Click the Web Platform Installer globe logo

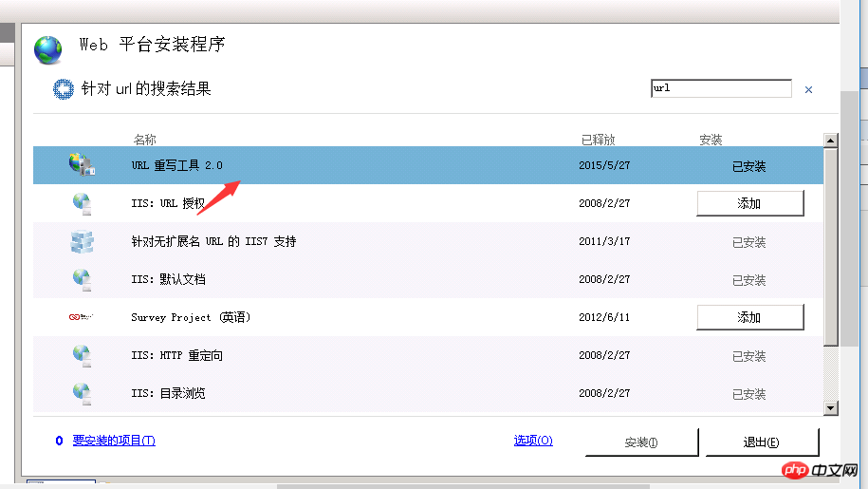[x=48, y=49]
